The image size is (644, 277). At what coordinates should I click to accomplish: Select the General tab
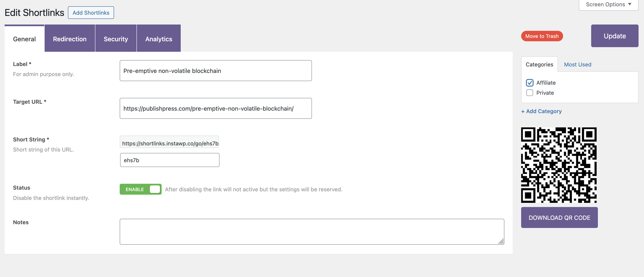(x=24, y=39)
